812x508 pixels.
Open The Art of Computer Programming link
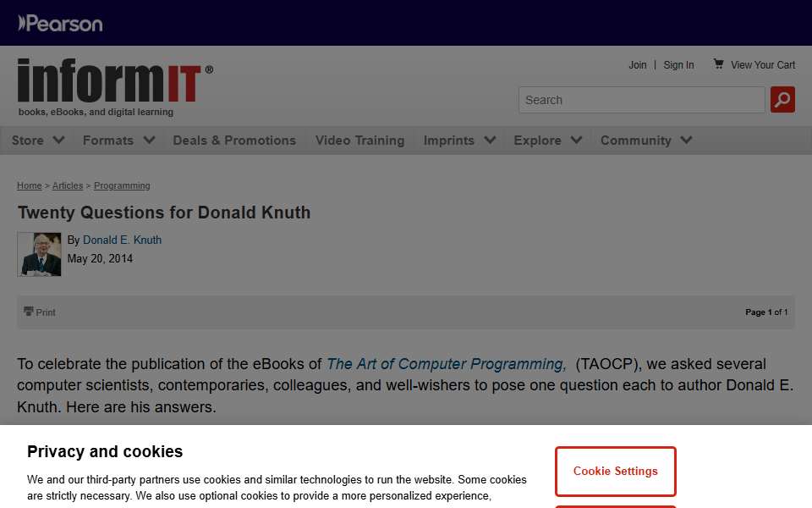(x=447, y=364)
